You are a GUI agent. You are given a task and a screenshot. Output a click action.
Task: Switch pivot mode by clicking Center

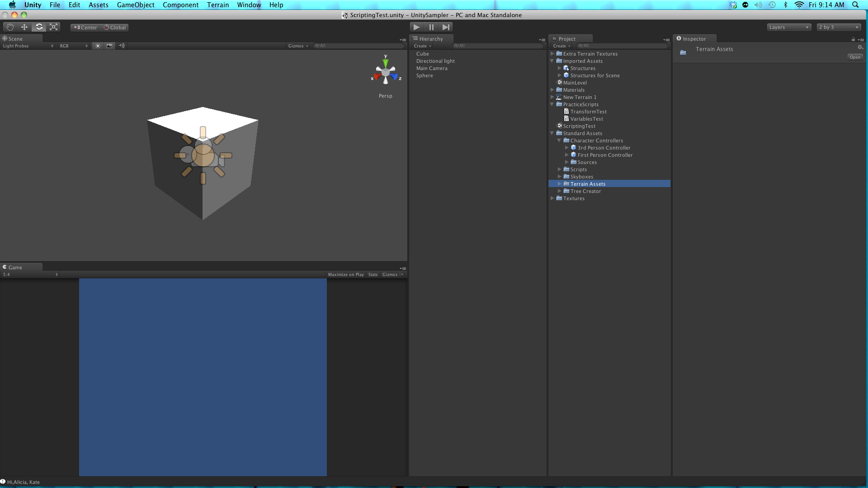tap(85, 27)
